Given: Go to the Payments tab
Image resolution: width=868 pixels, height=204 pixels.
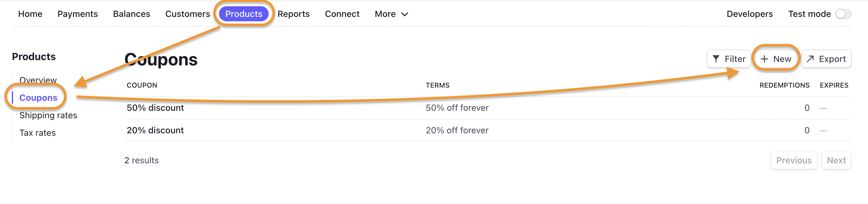Looking at the screenshot, I should (x=77, y=14).
